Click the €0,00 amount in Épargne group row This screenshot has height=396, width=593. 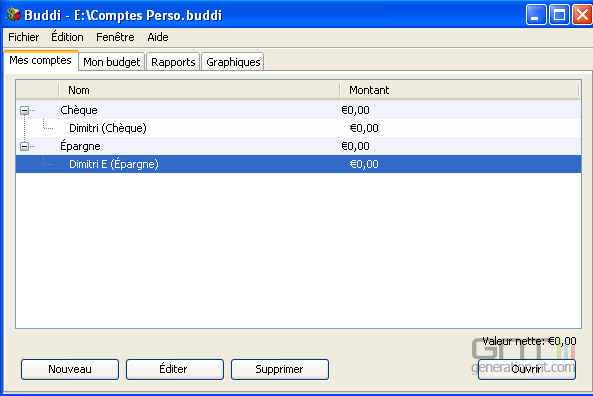[355, 146]
